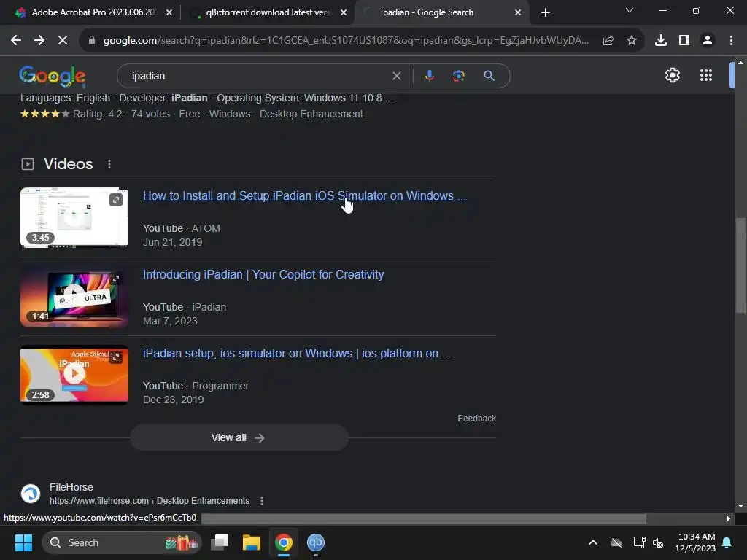This screenshot has width=747, height=560.
Task: Search by image with Google Lens
Action: (459, 76)
